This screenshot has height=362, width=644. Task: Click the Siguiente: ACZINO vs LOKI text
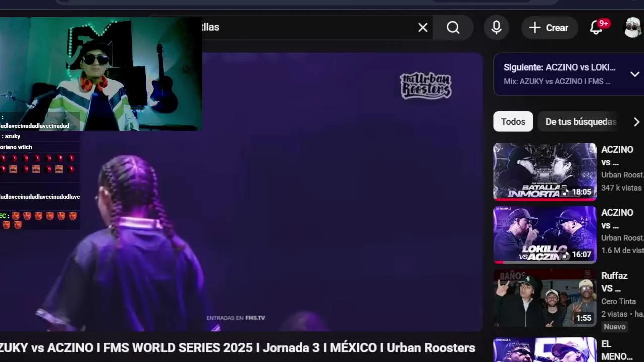[559, 67]
